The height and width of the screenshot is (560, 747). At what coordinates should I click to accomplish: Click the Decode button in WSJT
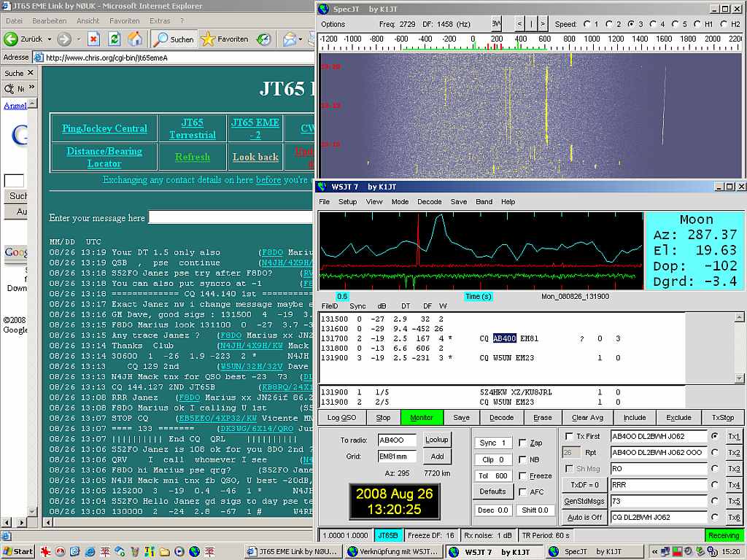point(502,418)
